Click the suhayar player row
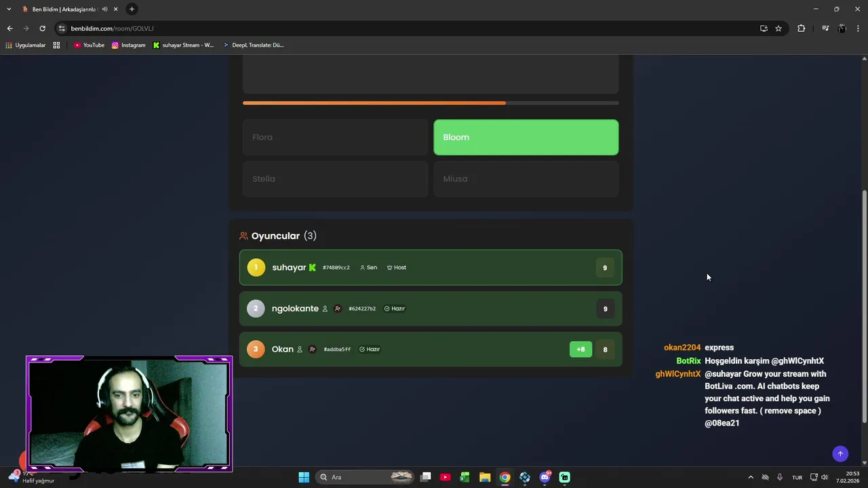868x488 pixels. click(431, 268)
